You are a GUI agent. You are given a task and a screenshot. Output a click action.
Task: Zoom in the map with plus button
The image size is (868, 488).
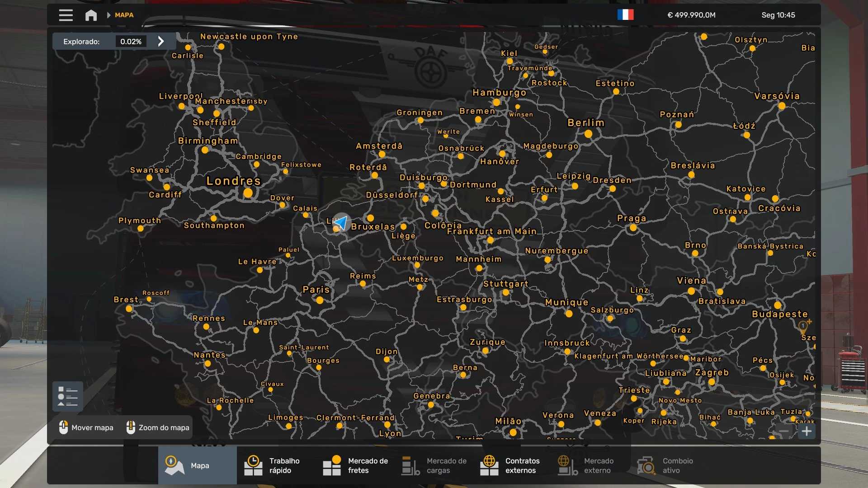[x=807, y=432]
